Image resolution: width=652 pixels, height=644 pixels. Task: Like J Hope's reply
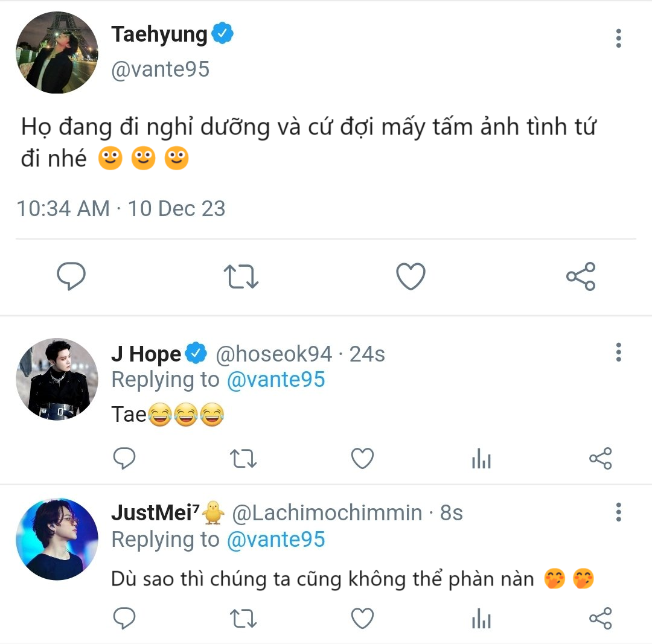point(363,459)
